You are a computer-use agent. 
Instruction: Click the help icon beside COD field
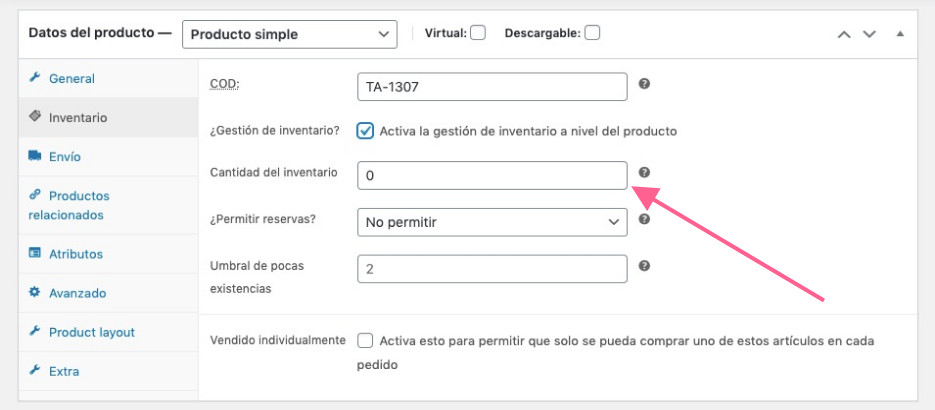click(644, 83)
